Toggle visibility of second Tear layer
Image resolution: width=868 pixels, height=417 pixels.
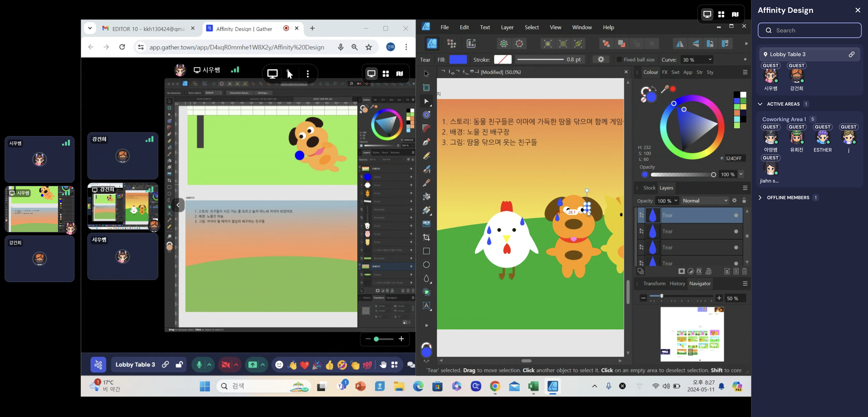[736, 231]
